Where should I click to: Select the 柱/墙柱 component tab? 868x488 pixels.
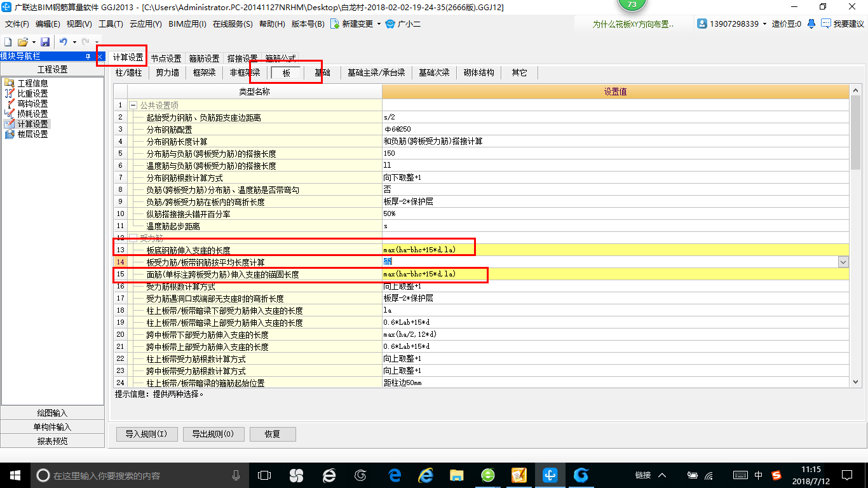point(128,72)
